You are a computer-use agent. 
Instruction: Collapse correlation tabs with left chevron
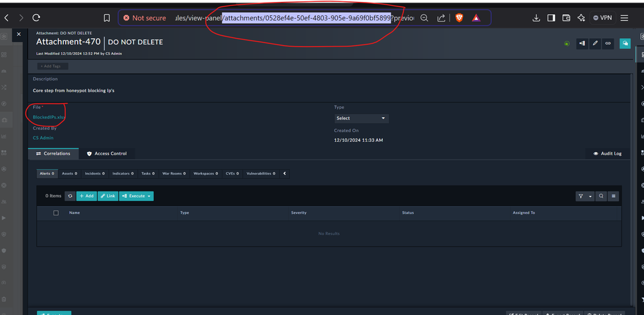(x=285, y=174)
